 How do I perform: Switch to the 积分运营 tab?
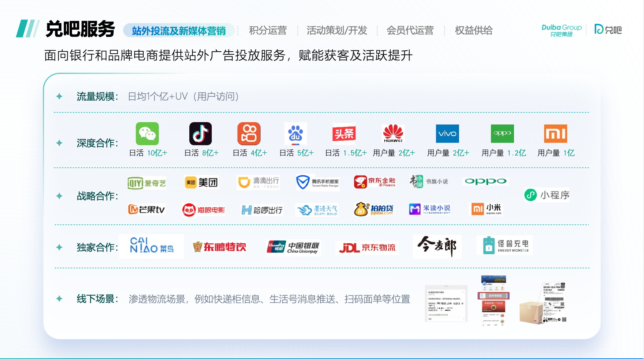click(x=268, y=31)
